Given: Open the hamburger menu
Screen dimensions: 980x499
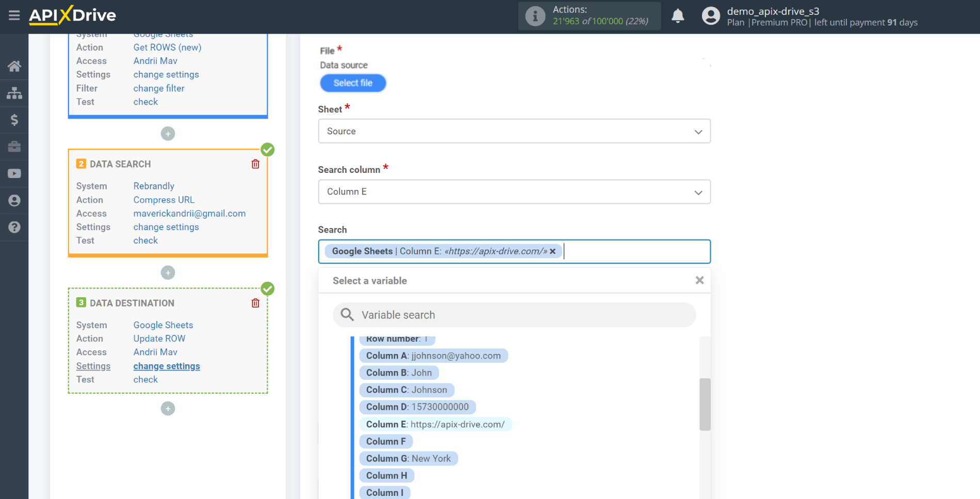Looking at the screenshot, I should click(x=14, y=15).
